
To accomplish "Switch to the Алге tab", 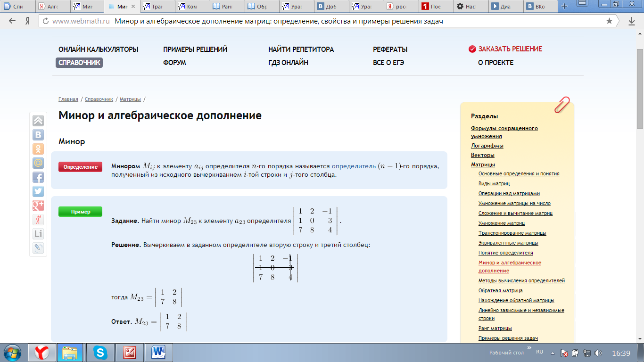I will [53, 7].
